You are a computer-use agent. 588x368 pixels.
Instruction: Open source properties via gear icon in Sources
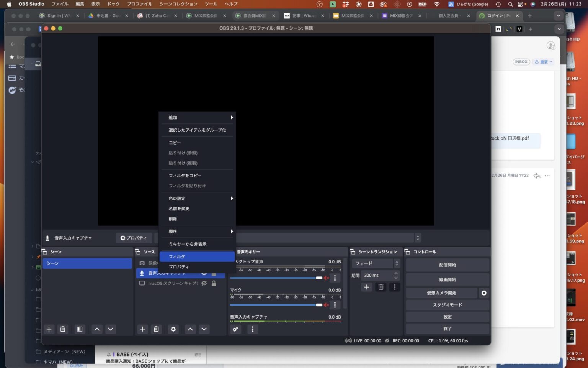(x=173, y=329)
